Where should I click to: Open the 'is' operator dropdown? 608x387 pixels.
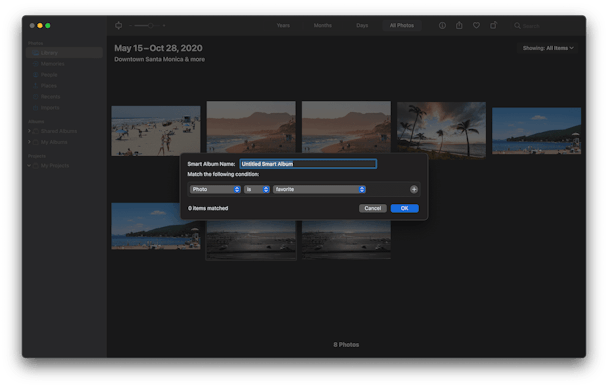point(257,189)
